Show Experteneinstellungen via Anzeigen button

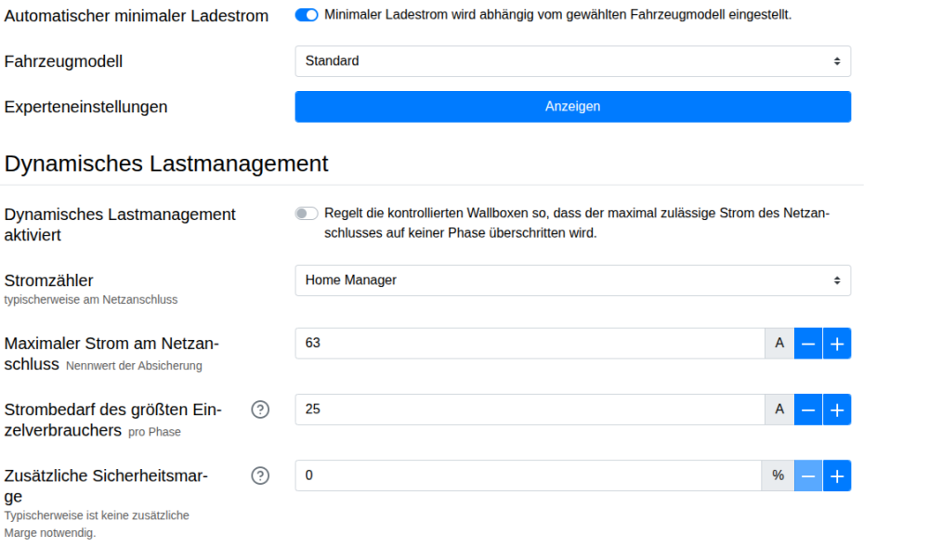coord(572,107)
